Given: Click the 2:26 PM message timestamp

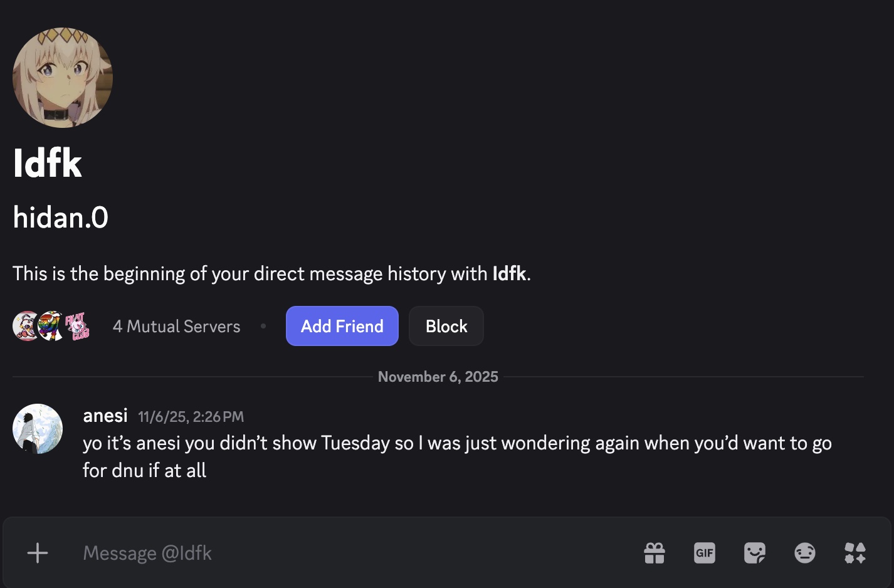Looking at the screenshot, I should (191, 417).
